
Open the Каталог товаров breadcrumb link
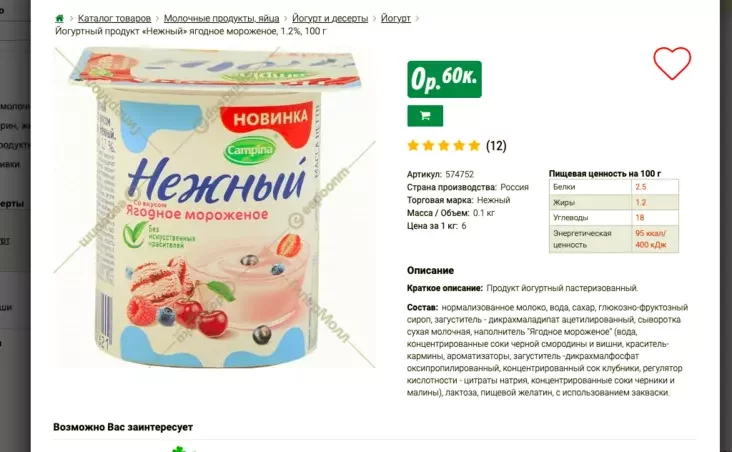(x=114, y=18)
